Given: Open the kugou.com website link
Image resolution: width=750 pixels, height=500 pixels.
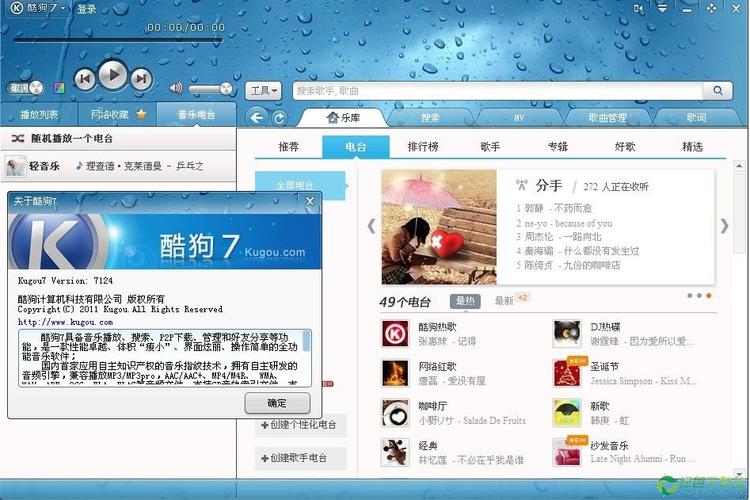Looking at the screenshot, I should (65, 322).
